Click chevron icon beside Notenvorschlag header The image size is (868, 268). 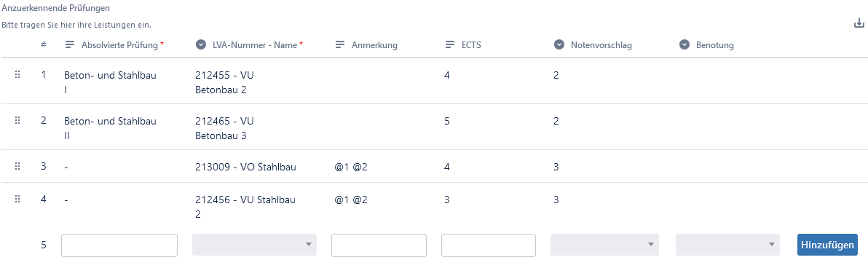[559, 45]
